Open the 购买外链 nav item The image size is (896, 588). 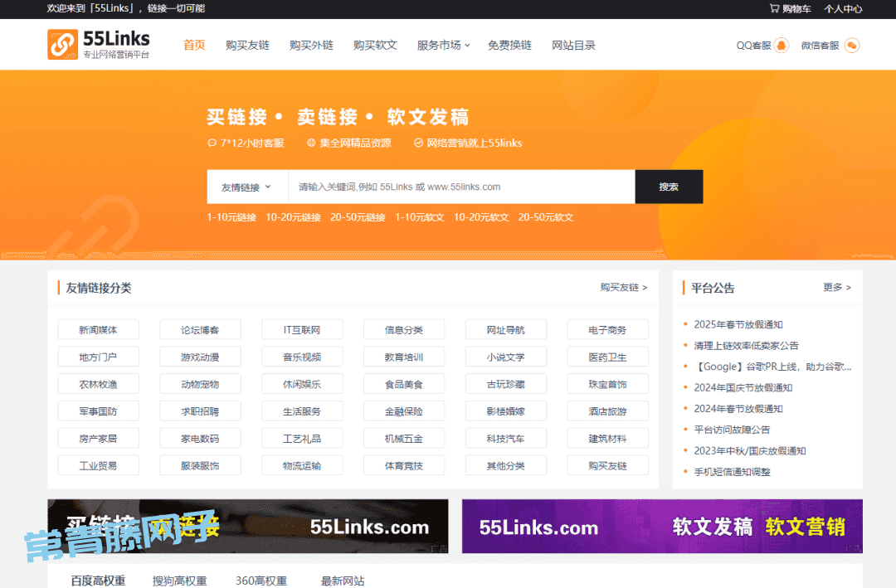pyautogui.click(x=311, y=45)
